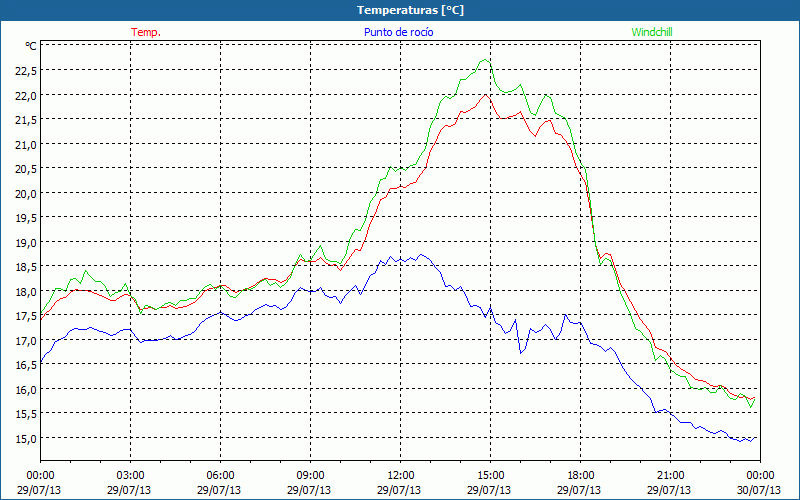Click the "06:00" x-axis time label
Viewport: 800px width, 500px height.
coord(220,476)
